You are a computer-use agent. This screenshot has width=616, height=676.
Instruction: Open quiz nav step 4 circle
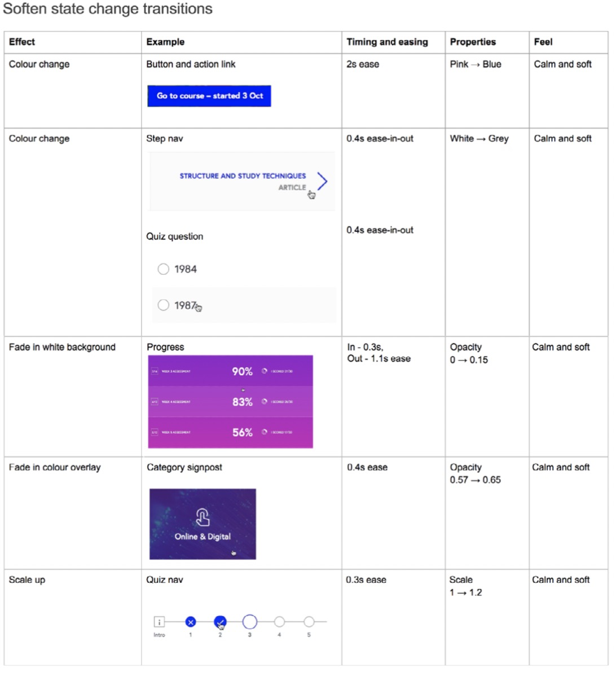coord(279,622)
